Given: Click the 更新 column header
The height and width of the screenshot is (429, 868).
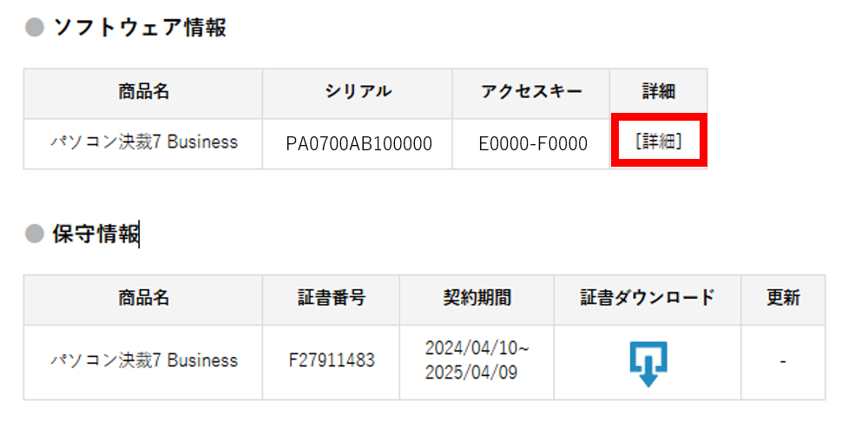Looking at the screenshot, I should pos(783,299).
